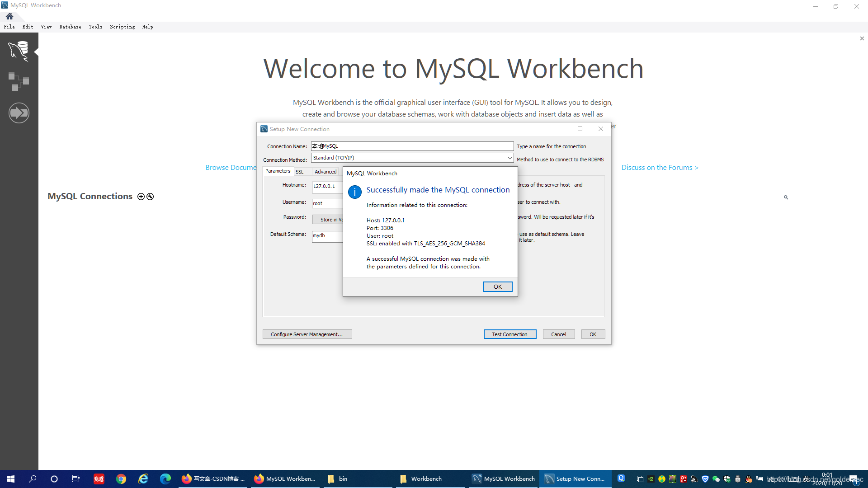
Task: Open the View menu
Action: pos(46,27)
